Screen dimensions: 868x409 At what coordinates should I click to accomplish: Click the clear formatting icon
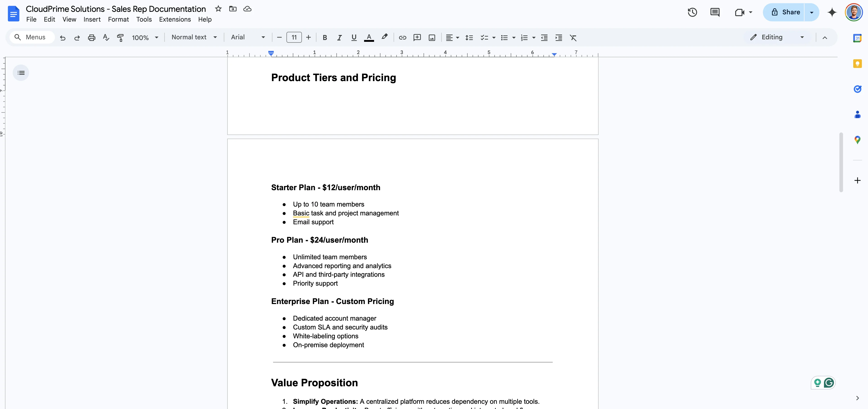point(573,37)
